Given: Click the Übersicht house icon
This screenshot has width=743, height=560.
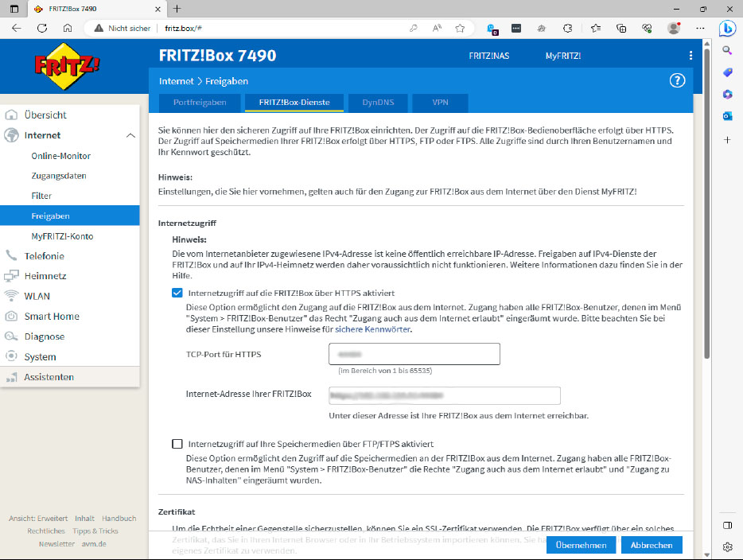Looking at the screenshot, I should 11,115.
